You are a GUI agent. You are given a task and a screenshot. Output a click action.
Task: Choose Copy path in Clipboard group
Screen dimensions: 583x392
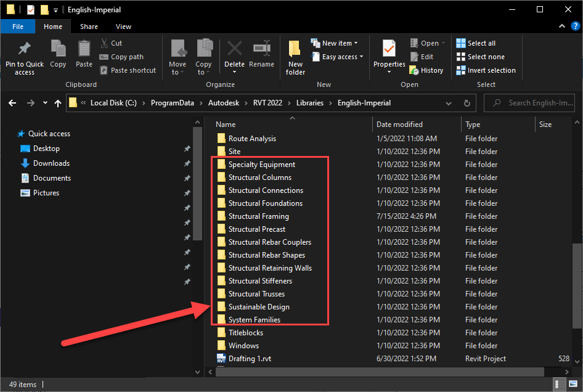coord(121,57)
